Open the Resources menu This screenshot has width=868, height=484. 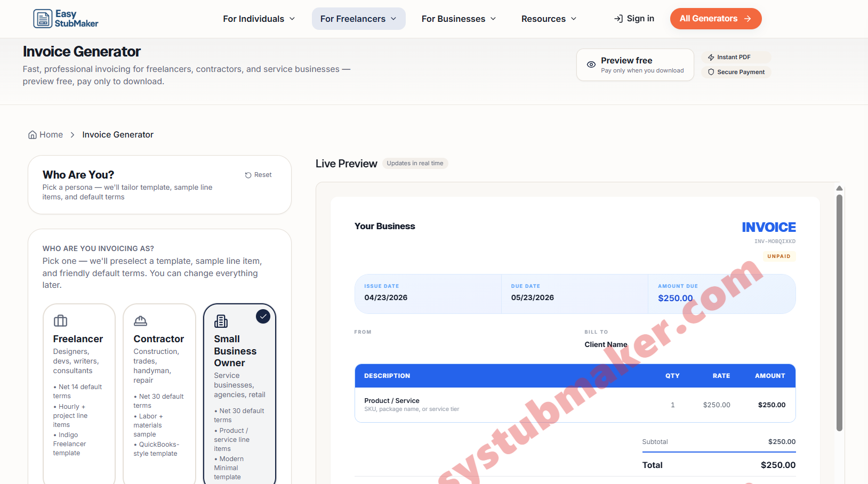coord(549,19)
